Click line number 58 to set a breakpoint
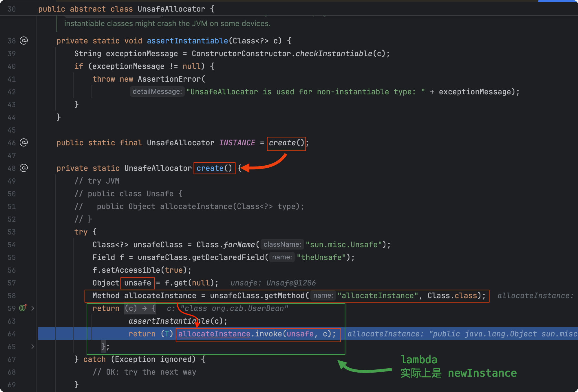 pos(12,296)
